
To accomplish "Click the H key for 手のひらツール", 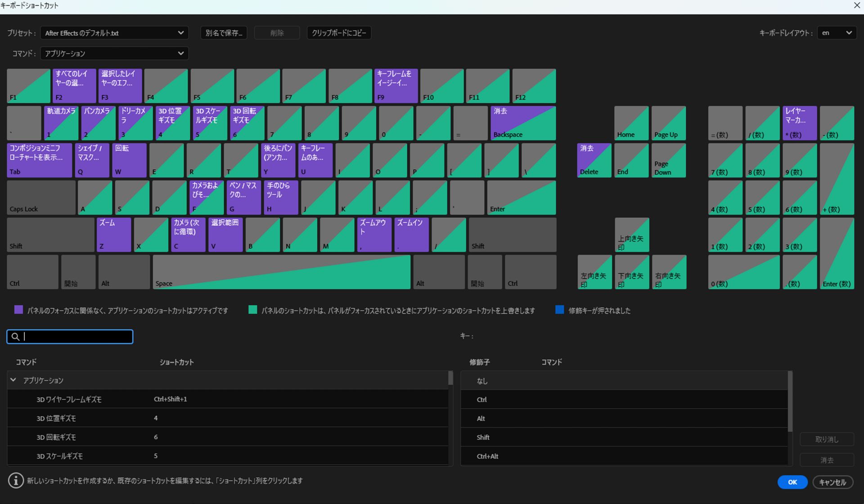I will (280, 197).
